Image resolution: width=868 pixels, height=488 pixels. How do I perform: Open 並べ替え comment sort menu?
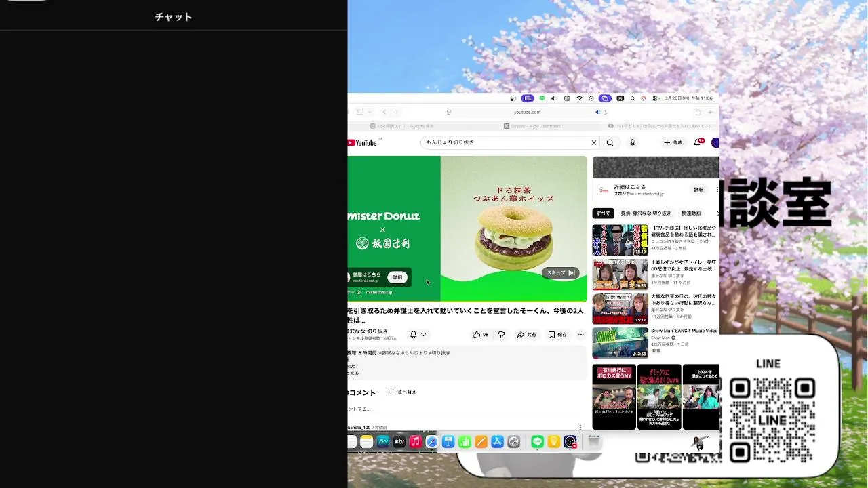point(401,392)
